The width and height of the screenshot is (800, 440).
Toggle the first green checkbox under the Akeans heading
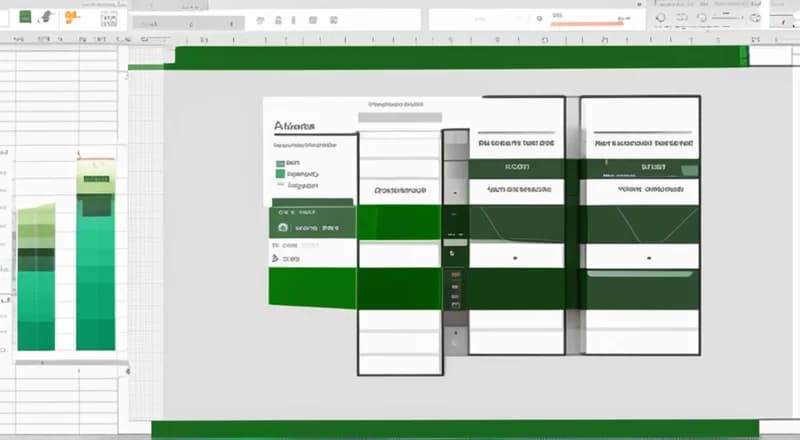pyautogui.click(x=280, y=161)
